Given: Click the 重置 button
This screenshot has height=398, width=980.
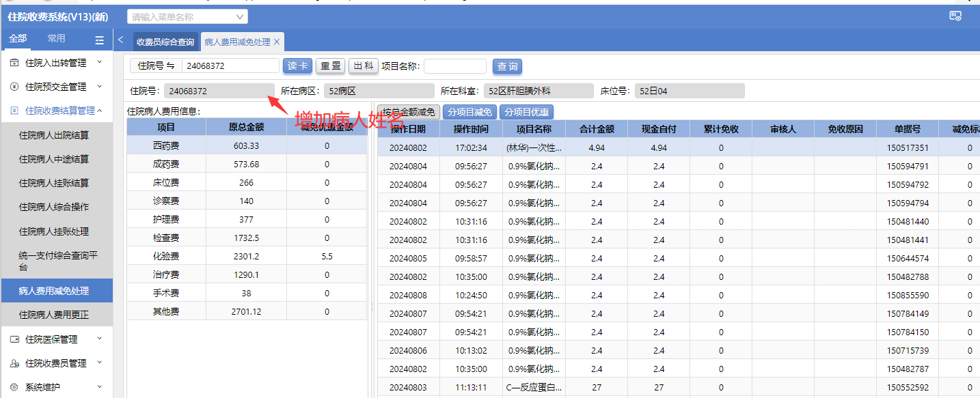Looking at the screenshot, I should point(330,66).
